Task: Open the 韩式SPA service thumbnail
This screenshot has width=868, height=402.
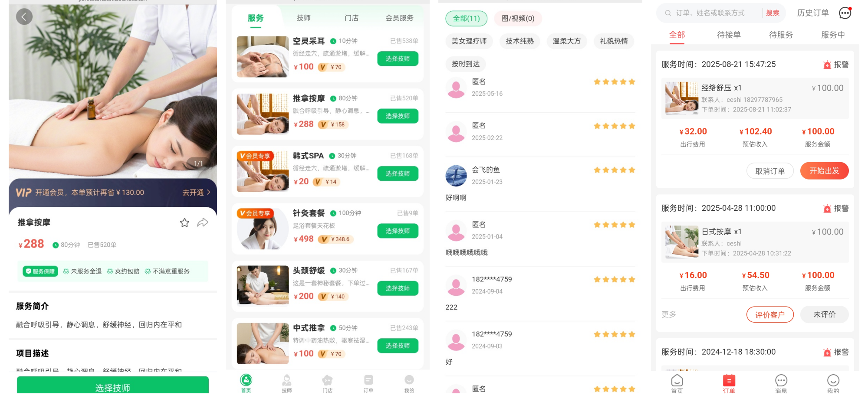Action: pos(263,171)
